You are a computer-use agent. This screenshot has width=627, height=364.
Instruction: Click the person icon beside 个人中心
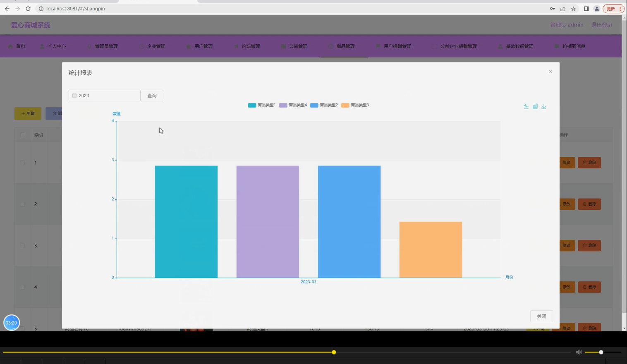pos(42,46)
